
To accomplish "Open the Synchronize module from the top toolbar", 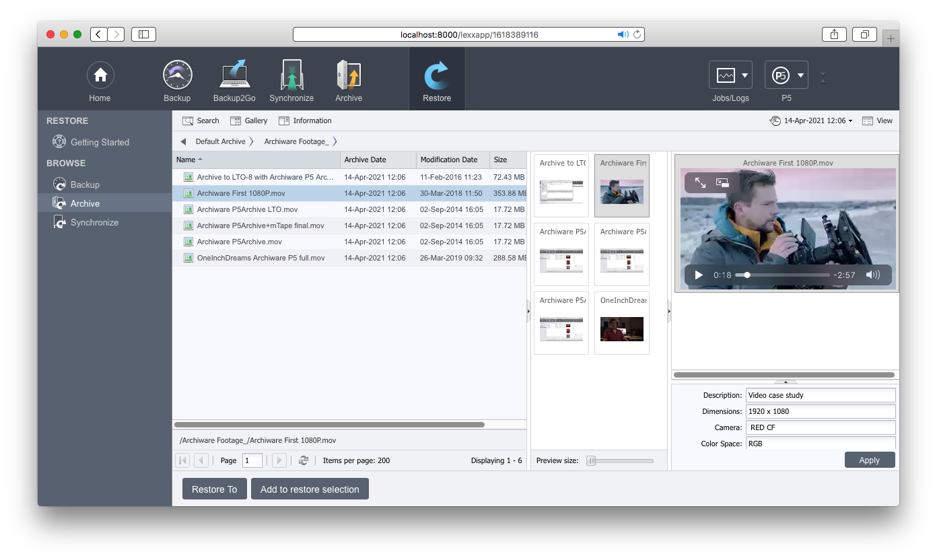I will 291,79.
